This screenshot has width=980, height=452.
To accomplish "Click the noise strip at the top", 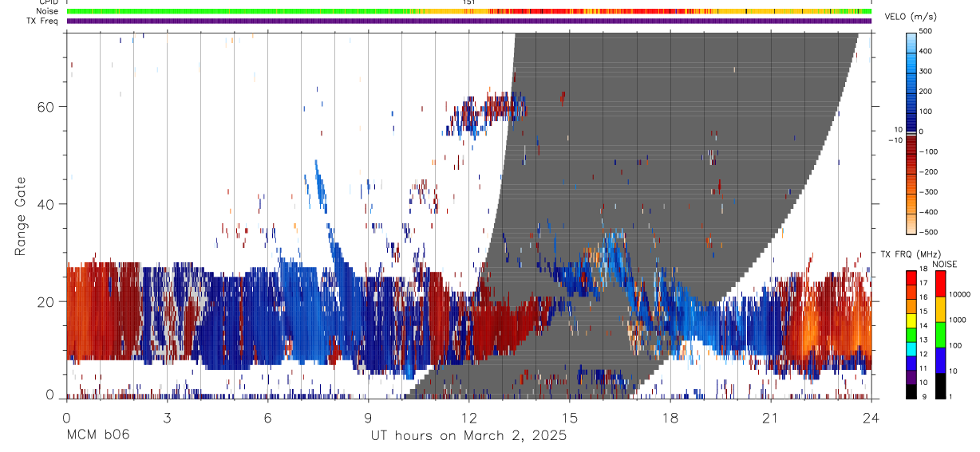I will pyautogui.click(x=469, y=11).
